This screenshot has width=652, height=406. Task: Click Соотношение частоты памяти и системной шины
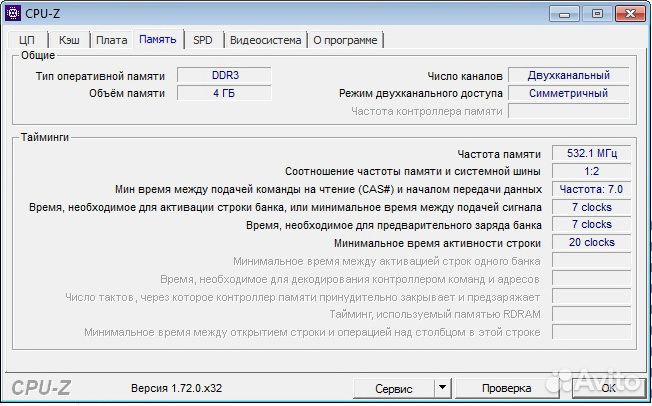tap(413, 171)
